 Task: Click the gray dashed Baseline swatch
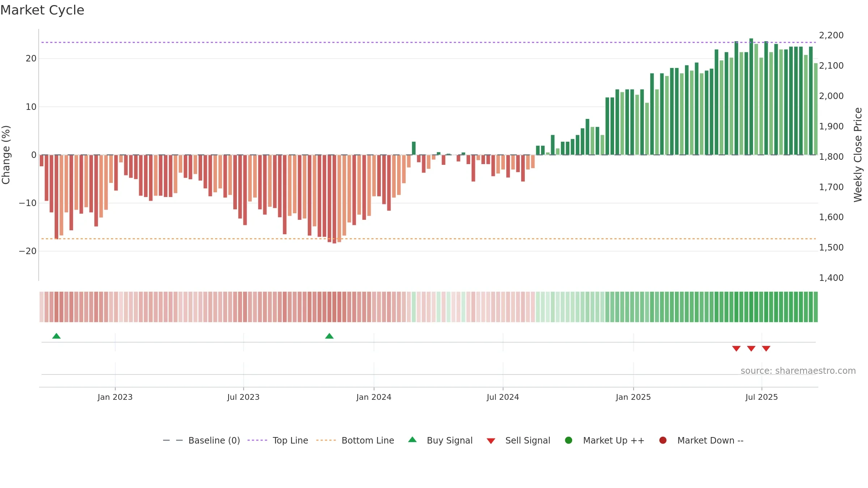[173, 440]
